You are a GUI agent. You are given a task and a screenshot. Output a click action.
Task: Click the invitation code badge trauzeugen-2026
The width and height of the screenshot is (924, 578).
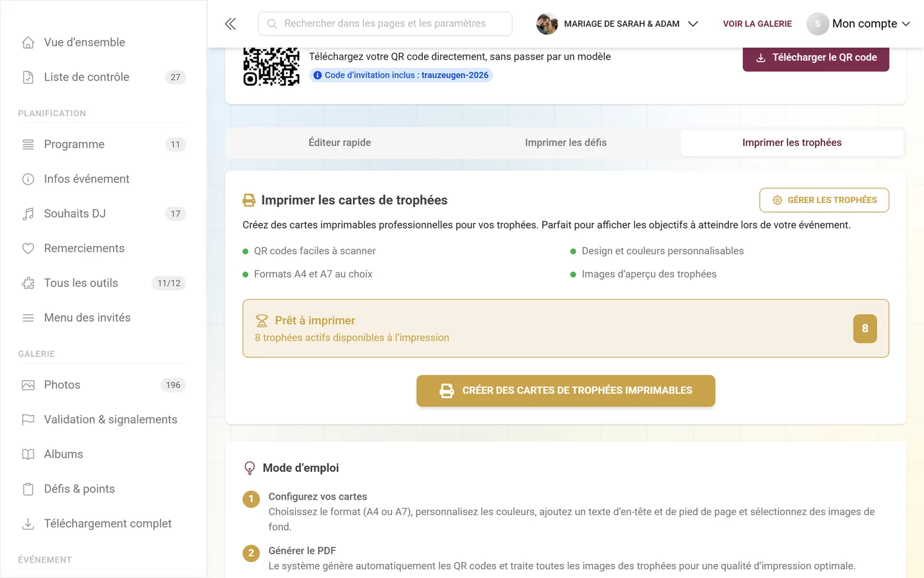coord(401,75)
